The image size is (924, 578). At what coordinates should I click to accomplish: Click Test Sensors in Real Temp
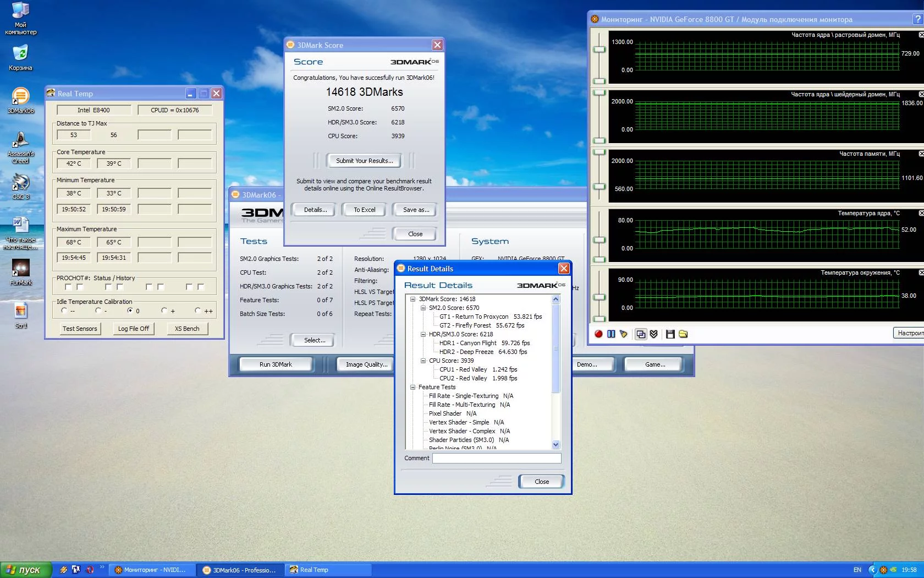coord(80,329)
